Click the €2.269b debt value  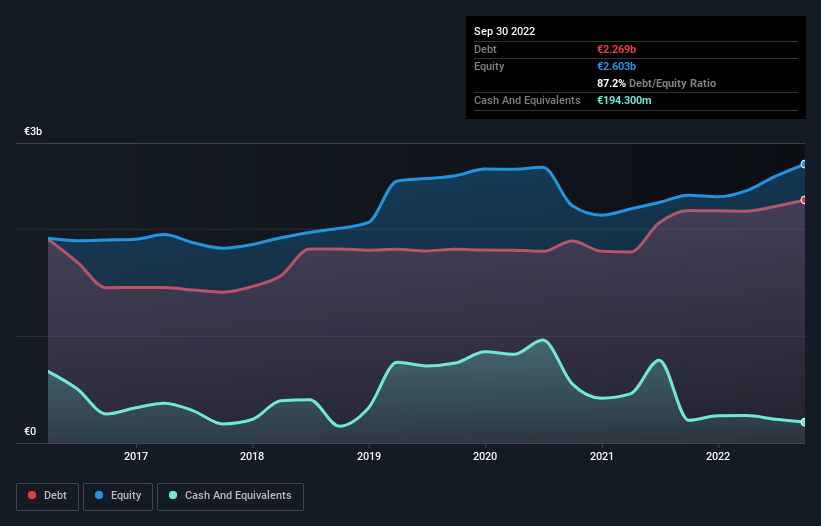click(x=616, y=49)
